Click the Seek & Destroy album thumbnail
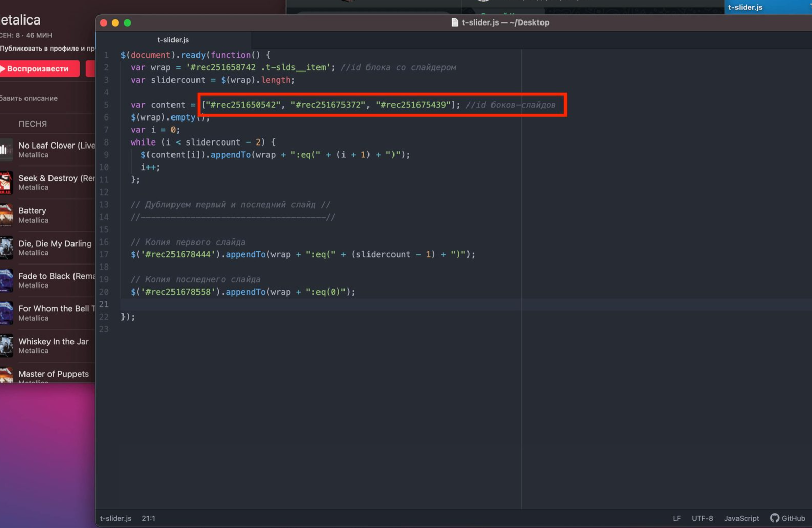Viewport: 812px width, 528px height. 6,182
